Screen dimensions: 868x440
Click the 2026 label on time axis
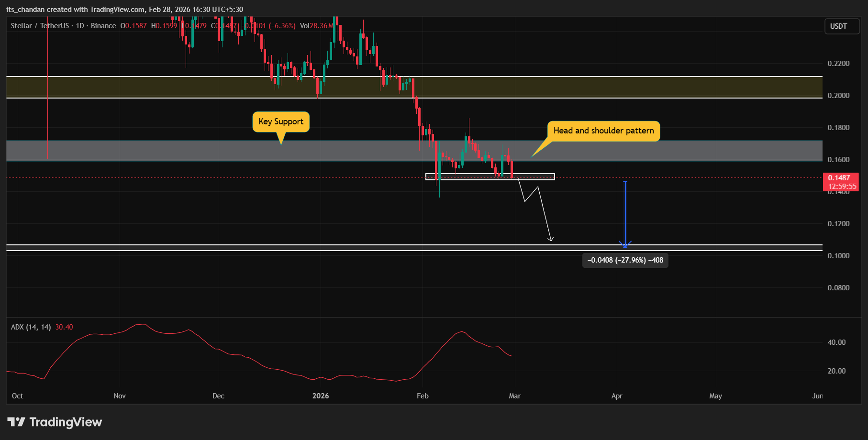[321, 396]
